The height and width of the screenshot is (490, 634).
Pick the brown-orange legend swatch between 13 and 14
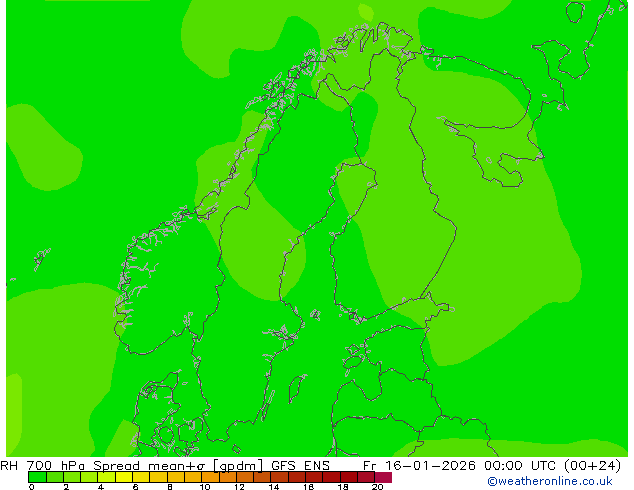(262, 477)
